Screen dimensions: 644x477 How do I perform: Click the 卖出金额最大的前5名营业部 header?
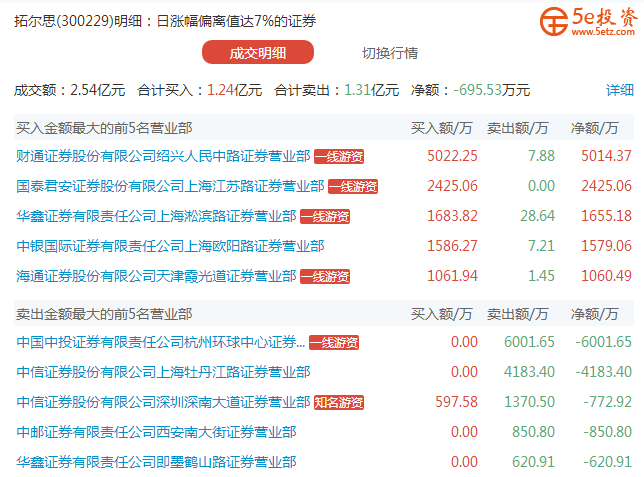tap(104, 314)
